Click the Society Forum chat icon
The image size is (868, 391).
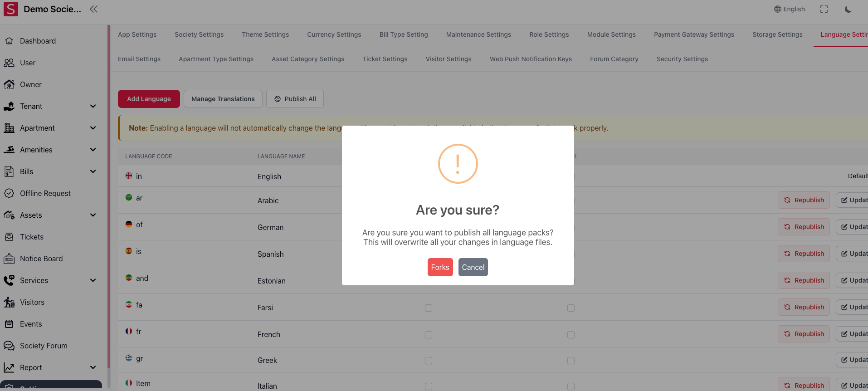[x=9, y=346]
